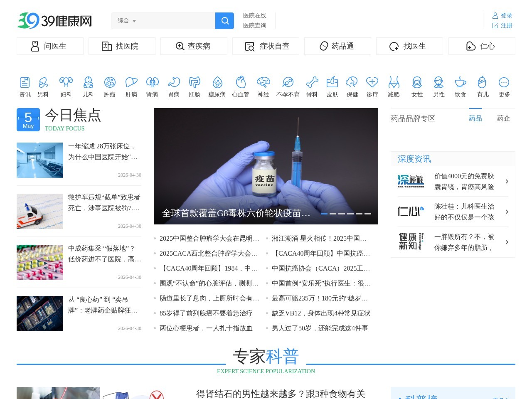
Task: Switch to the 药品 tab
Action: pyautogui.click(x=475, y=118)
